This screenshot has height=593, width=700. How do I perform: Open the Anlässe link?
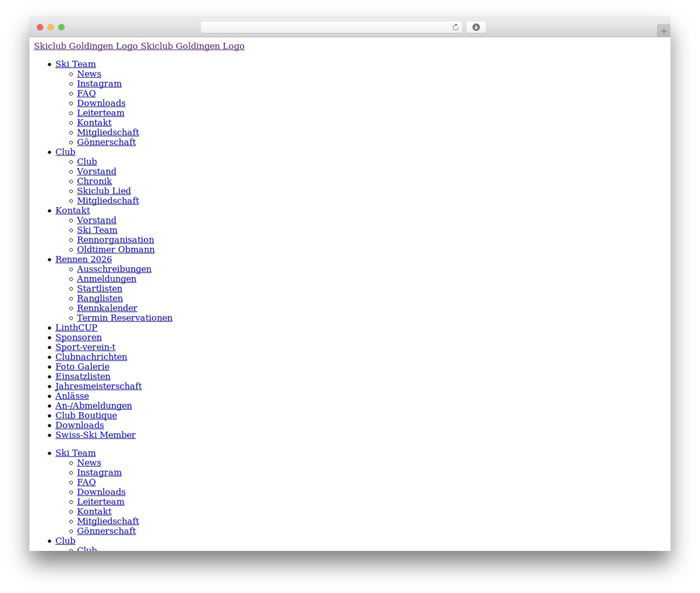pos(72,396)
